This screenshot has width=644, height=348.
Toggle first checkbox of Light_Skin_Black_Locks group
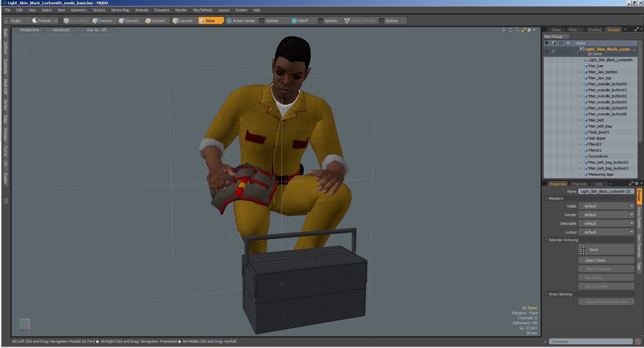click(561, 52)
